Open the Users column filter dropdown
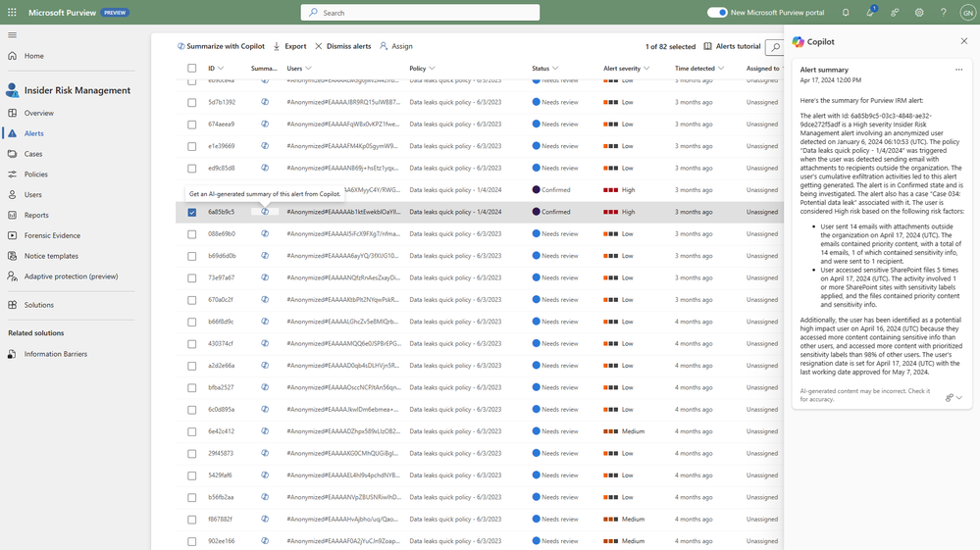The width and height of the screenshot is (980, 550). (x=308, y=68)
